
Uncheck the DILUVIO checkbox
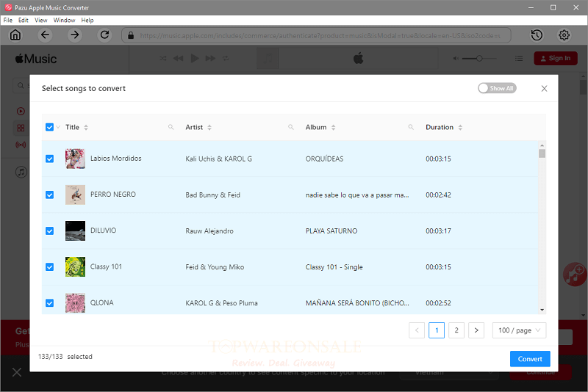(49, 231)
